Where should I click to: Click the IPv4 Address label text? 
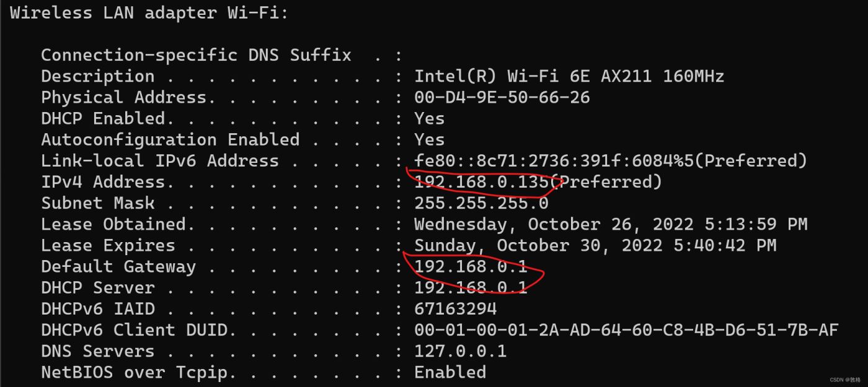click(103, 182)
